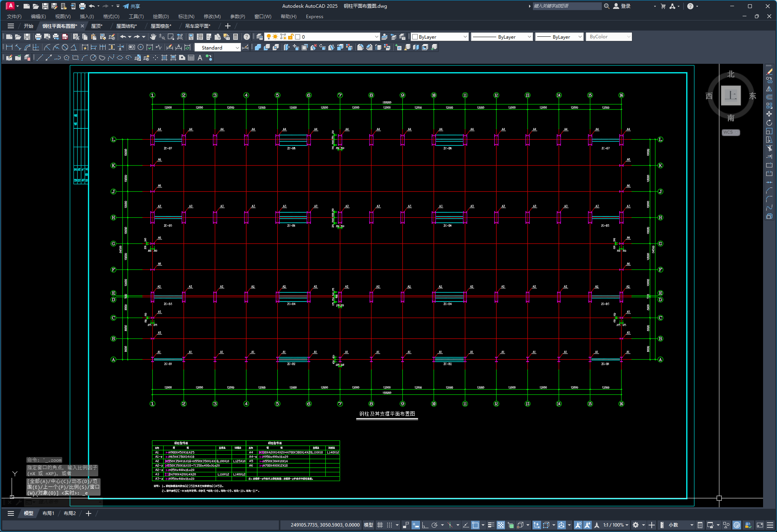Toggle ortho mode in status bar
Screen dimensions: 777x532
click(x=425, y=525)
